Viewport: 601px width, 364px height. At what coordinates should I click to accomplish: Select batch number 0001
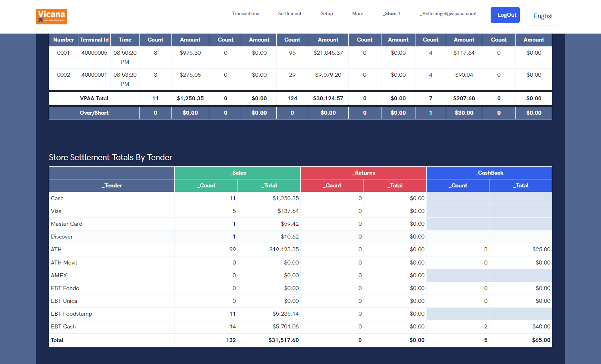click(x=64, y=53)
